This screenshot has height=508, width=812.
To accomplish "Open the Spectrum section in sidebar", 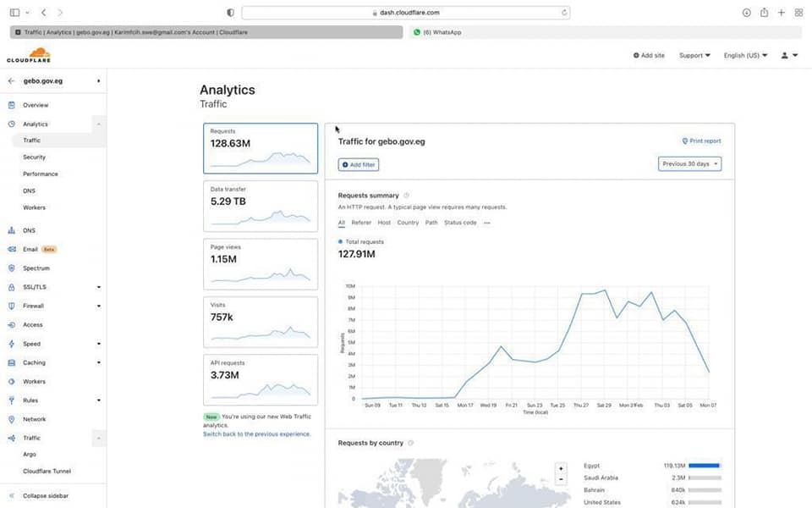I will pos(36,268).
